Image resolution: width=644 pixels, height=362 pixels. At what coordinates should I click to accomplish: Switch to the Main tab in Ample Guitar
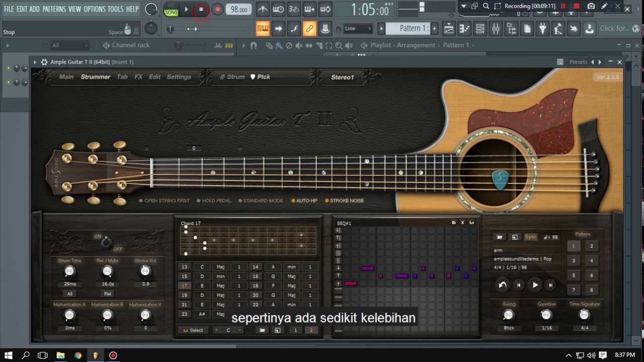tap(66, 77)
